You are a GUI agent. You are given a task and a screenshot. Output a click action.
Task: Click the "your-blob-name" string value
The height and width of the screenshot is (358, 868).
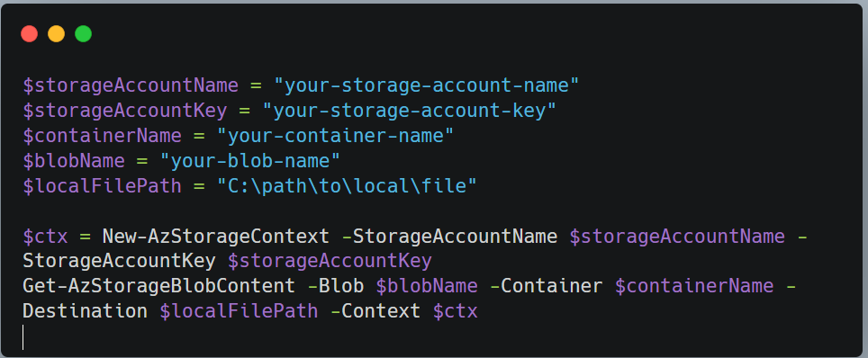(x=250, y=161)
